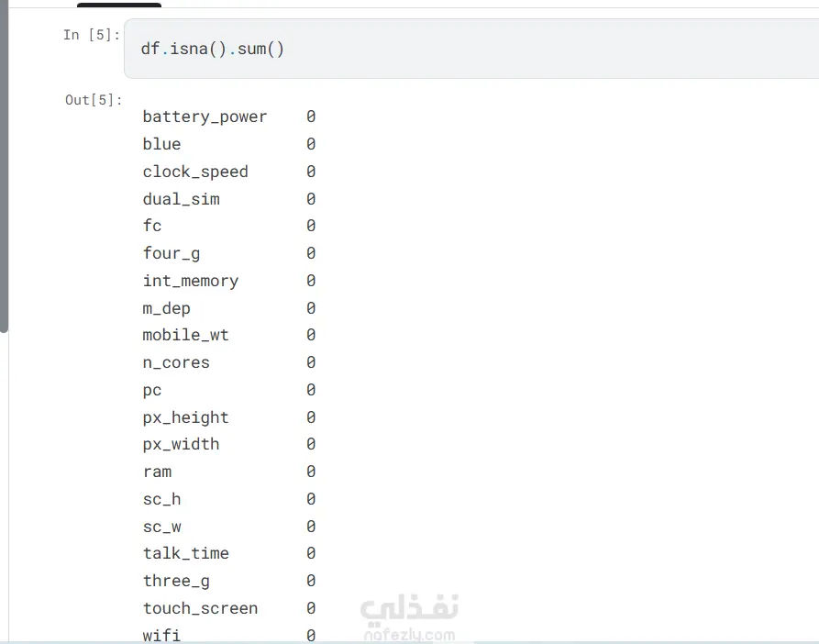Click the nafezly watermark logo
This screenshot has height=644, width=819.
(408, 616)
